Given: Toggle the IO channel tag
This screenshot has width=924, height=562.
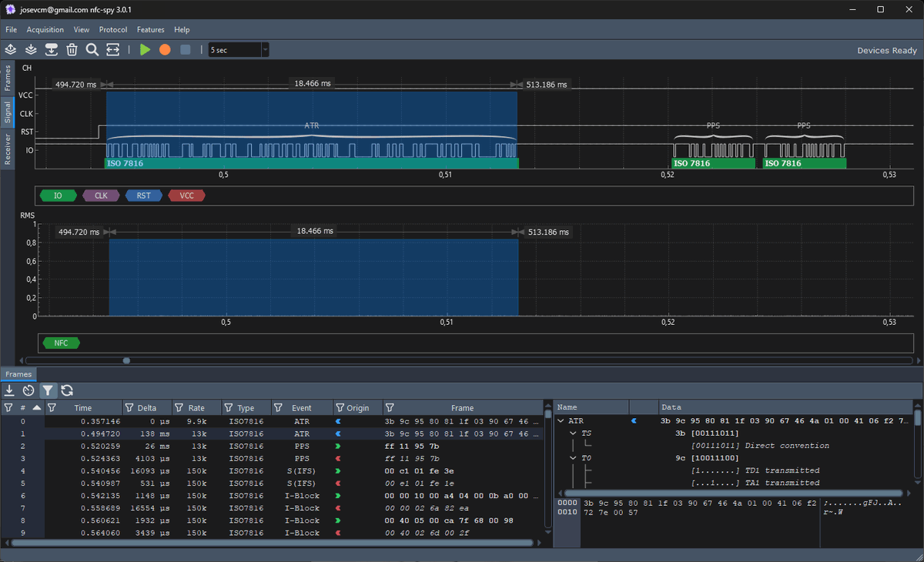Looking at the screenshot, I should click(x=59, y=196).
